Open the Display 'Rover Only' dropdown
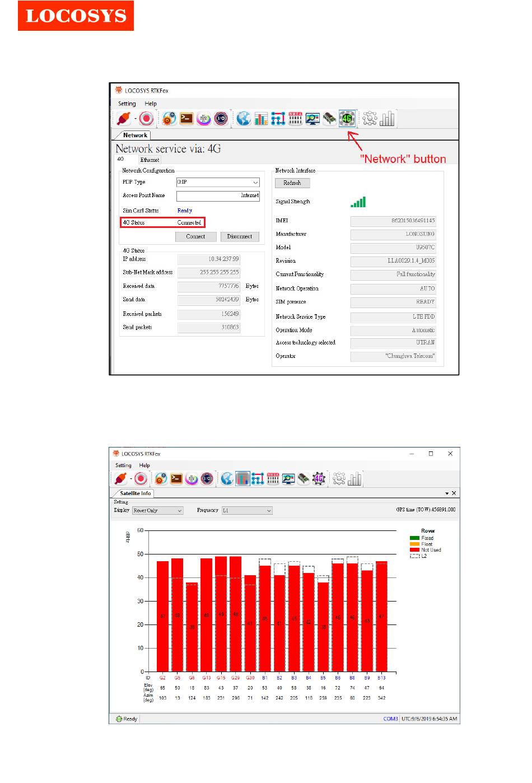The width and height of the screenshot is (532, 783). (179, 511)
